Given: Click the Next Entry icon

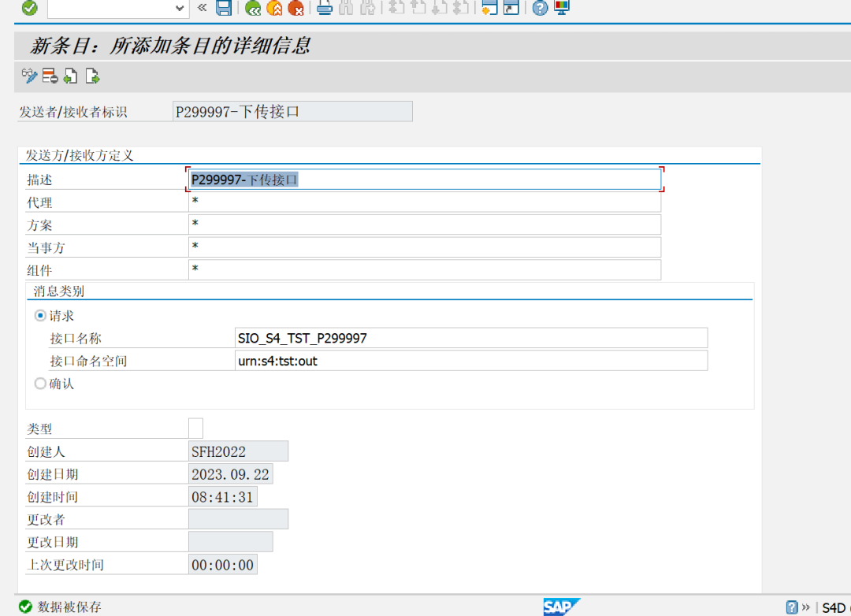Looking at the screenshot, I should tap(92, 76).
